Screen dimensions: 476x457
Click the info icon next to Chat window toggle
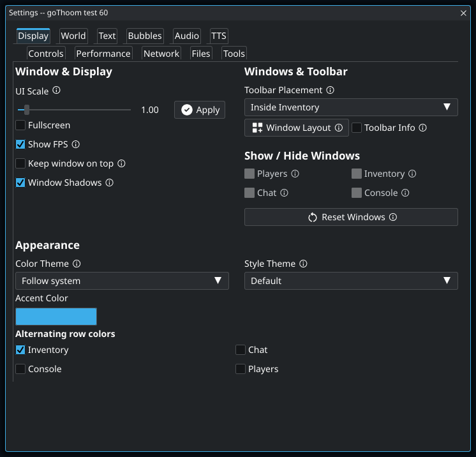(284, 193)
